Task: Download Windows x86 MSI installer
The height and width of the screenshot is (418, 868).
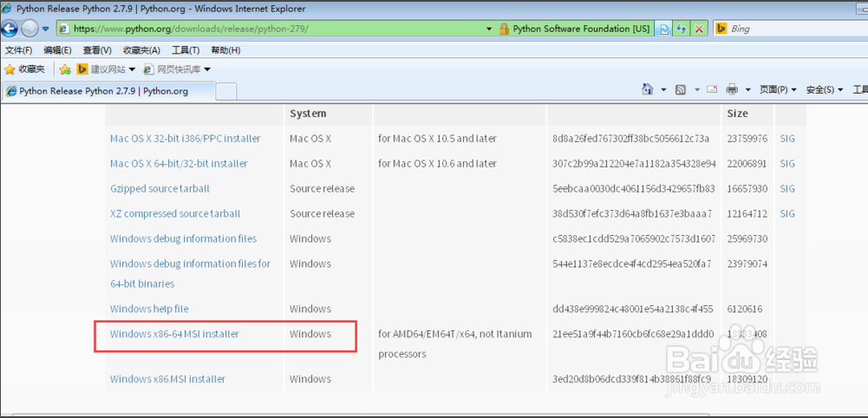Action: (x=167, y=379)
